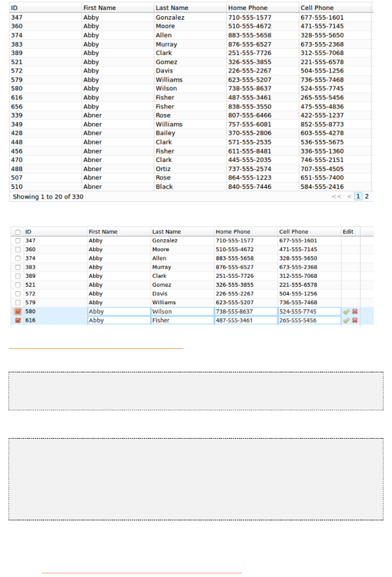Click Last Name header in the checkbox table
The image size is (392, 577).
pos(182,232)
